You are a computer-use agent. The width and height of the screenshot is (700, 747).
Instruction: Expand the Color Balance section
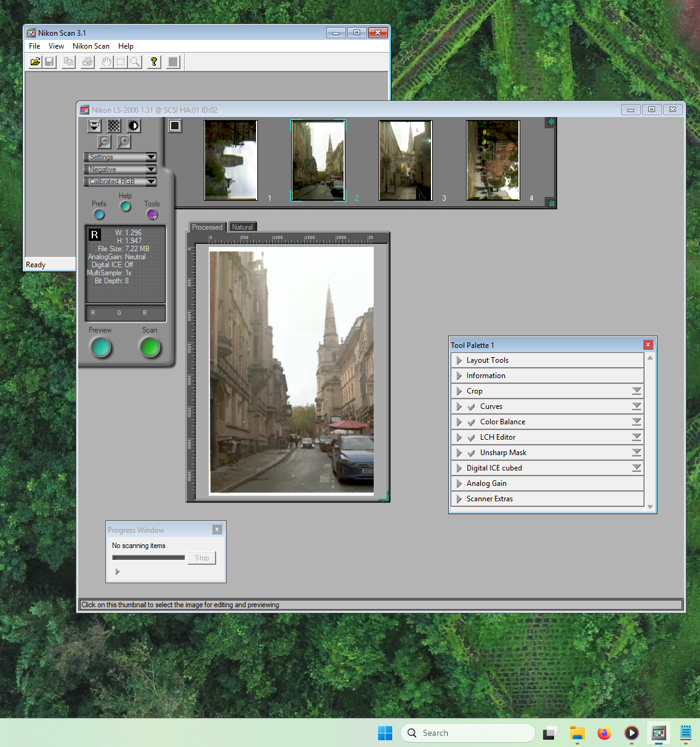pyautogui.click(x=459, y=422)
